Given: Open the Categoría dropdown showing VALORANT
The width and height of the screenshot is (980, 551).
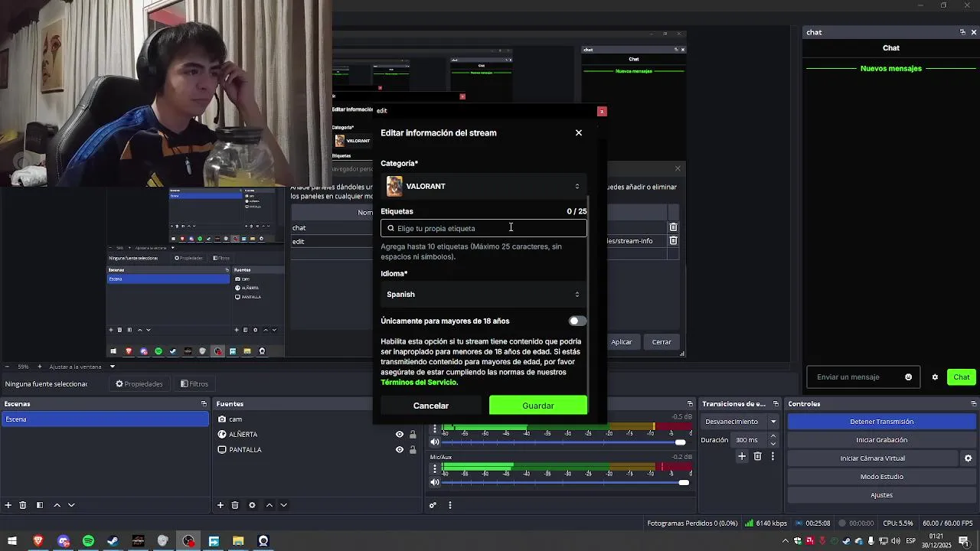Looking at the screenshot, I should 484,186.
